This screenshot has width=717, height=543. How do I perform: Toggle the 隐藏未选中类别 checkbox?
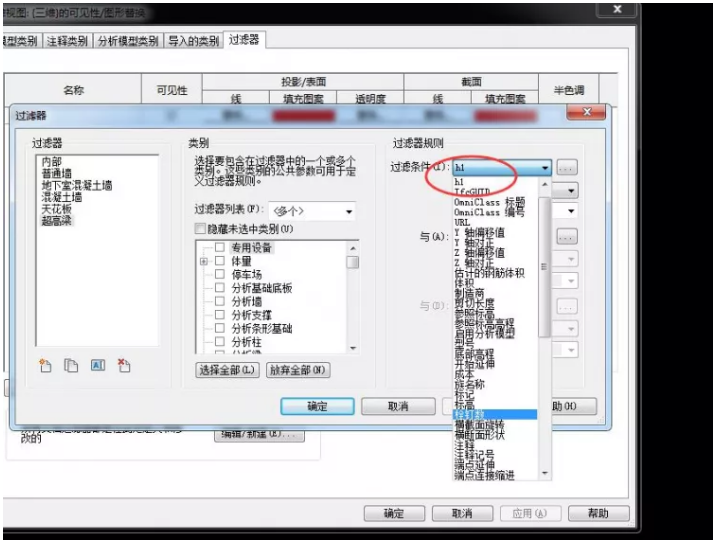click(x=200, y=228)
